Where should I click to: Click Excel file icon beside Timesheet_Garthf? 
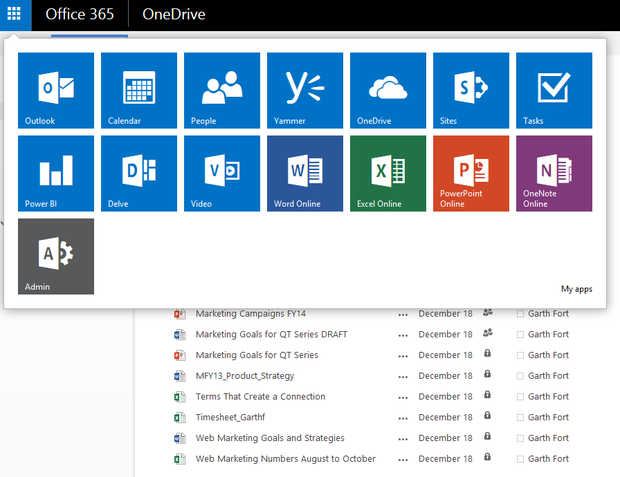point(180,418)
